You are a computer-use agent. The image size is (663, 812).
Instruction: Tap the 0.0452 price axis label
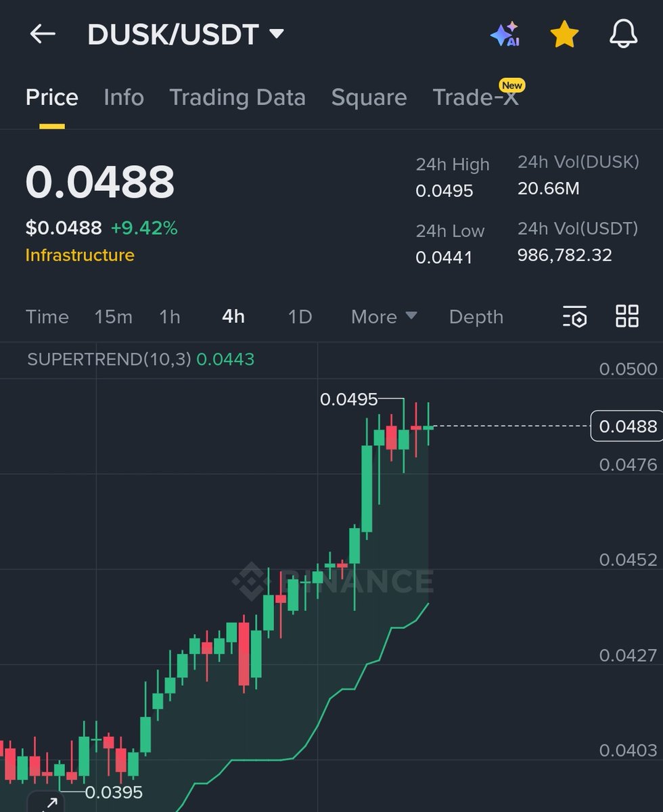coord(628,560)
